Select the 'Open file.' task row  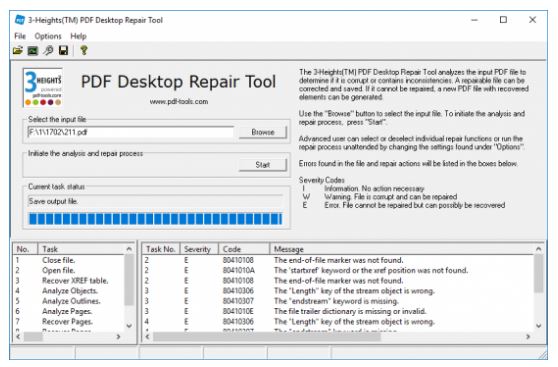[69, 271]
